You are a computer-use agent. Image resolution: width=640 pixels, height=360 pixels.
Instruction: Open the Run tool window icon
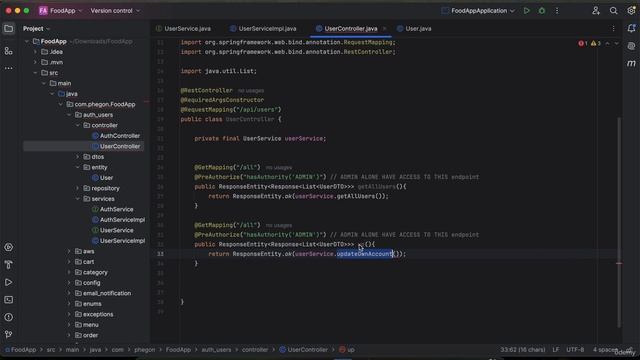pyautogui.click(x=8, y=282)
